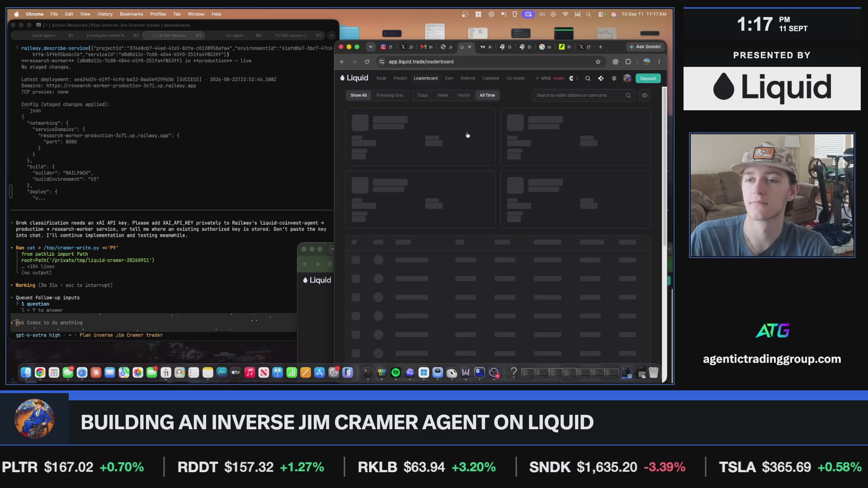Select the Show All filter
868x488 pixels.
(x=359, y=95)
